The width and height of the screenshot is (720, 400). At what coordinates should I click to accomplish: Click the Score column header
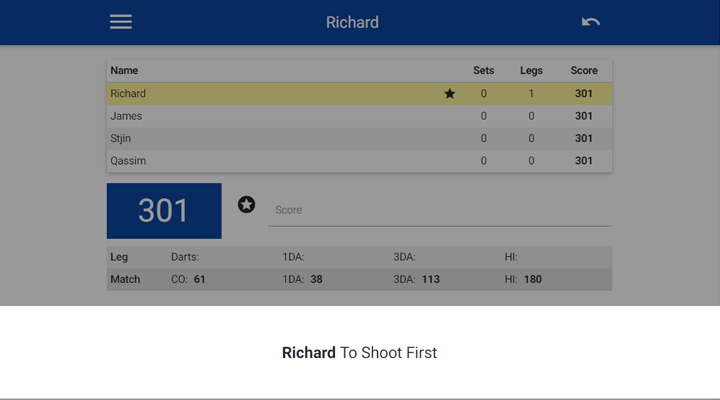pos(584,70)
